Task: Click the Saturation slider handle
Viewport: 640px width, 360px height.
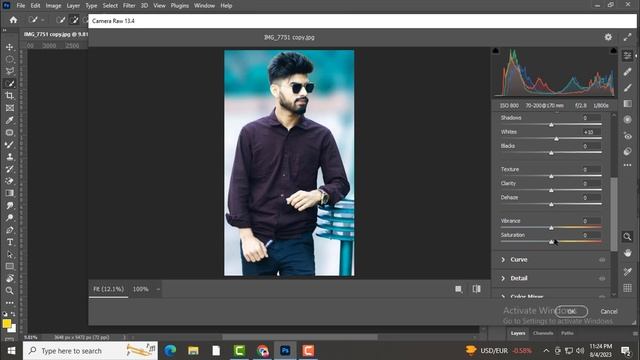Action: (x=551, y=242)
